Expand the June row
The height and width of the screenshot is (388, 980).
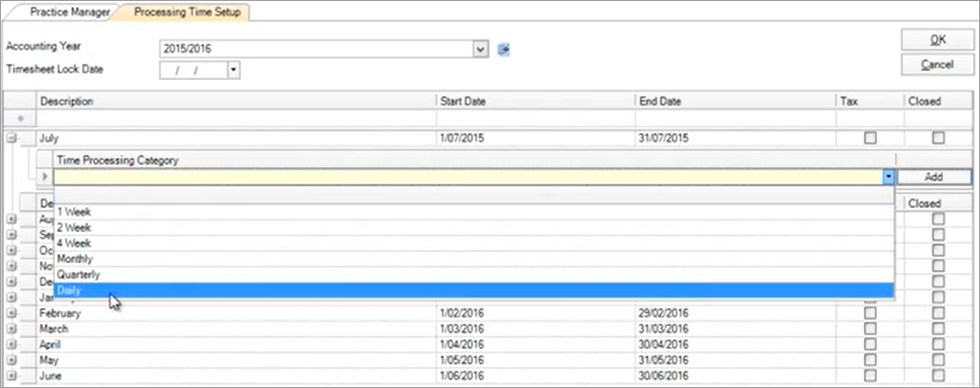coord(11,376)
